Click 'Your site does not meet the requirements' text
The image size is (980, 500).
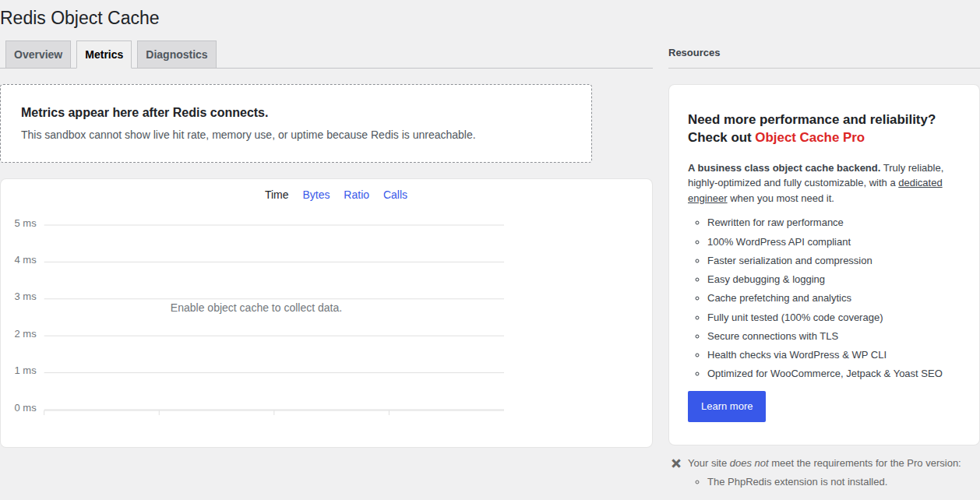pos(824,463)
